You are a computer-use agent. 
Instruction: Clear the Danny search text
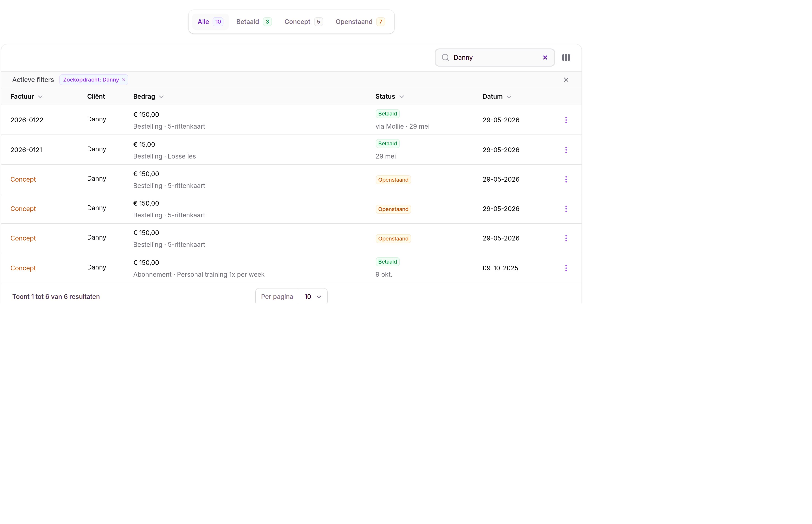(x=545, y=58)
